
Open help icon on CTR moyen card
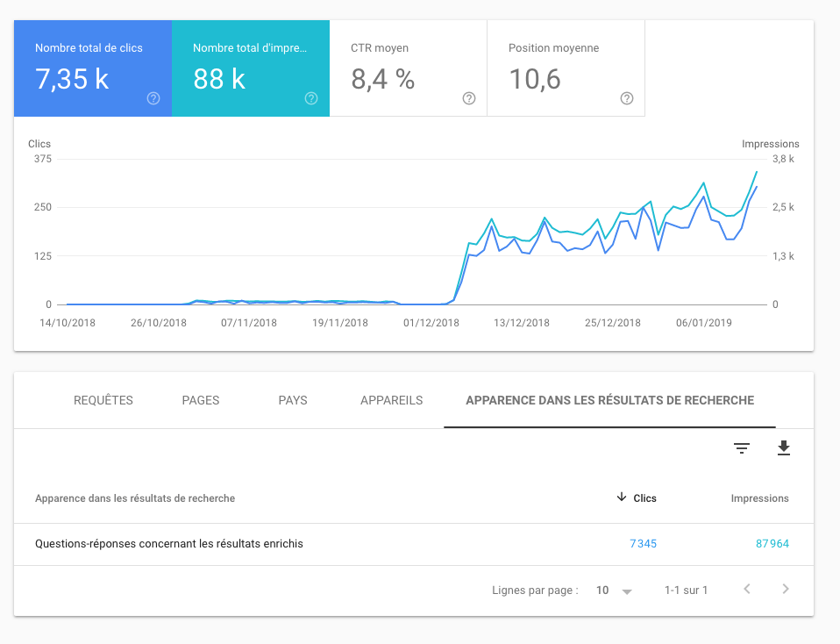pos(469,98)
